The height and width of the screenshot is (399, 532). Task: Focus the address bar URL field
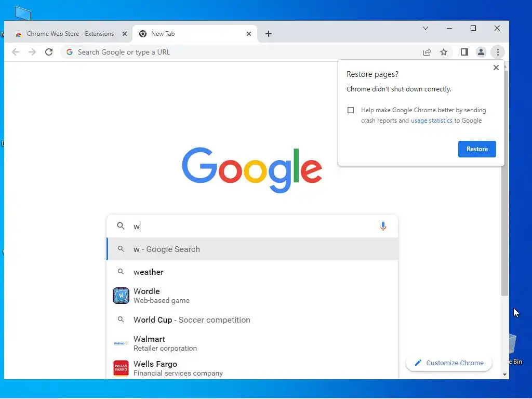click(237, 52)
